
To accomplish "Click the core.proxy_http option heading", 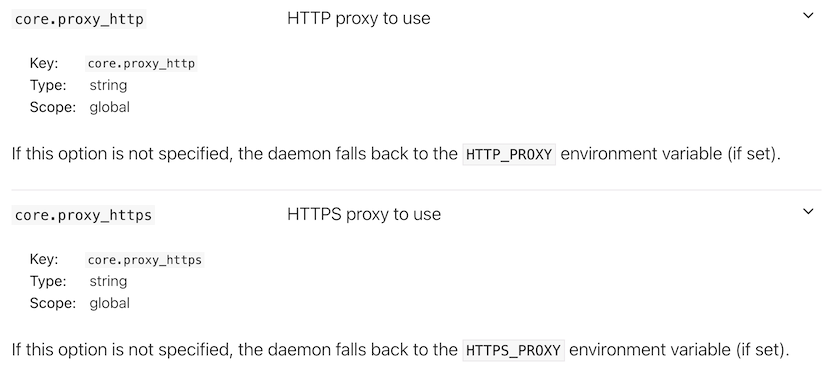I will tap(79, 19).
